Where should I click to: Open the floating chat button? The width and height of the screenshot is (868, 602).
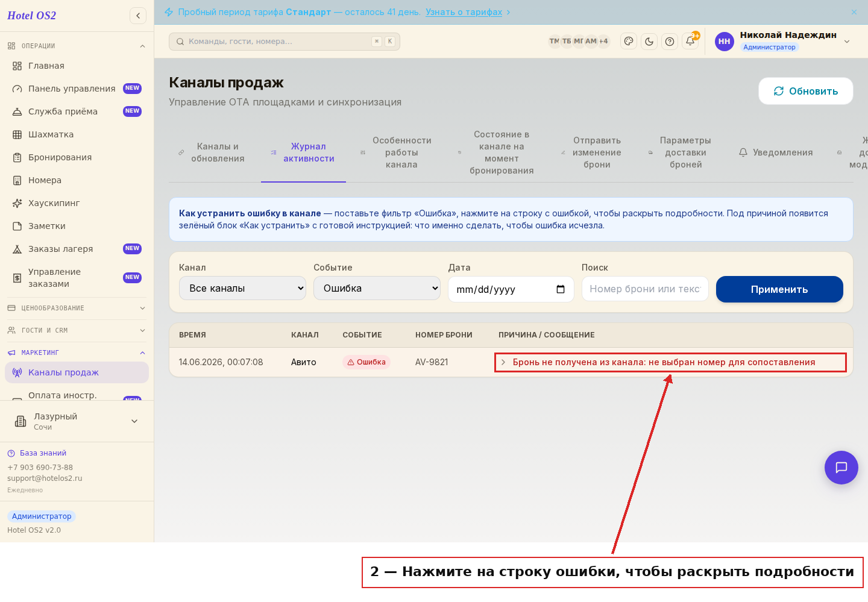pos(841,468)
